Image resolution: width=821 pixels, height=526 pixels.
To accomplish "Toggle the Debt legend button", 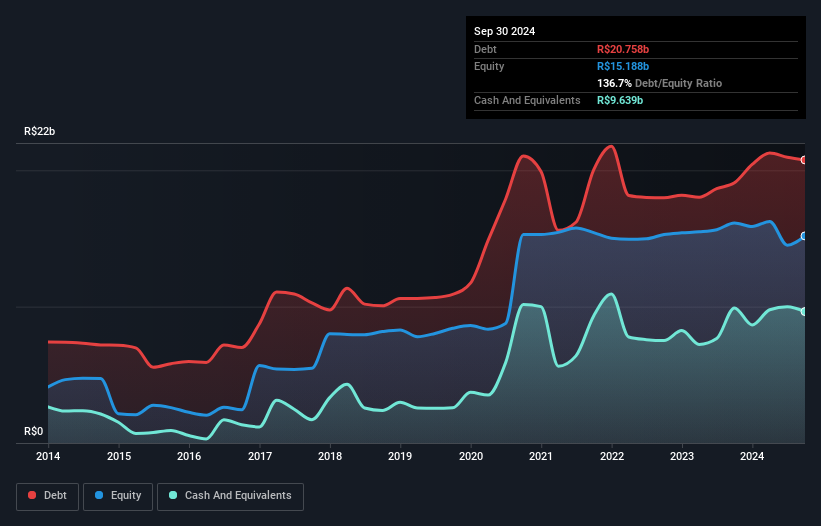I will coord(47,496).
